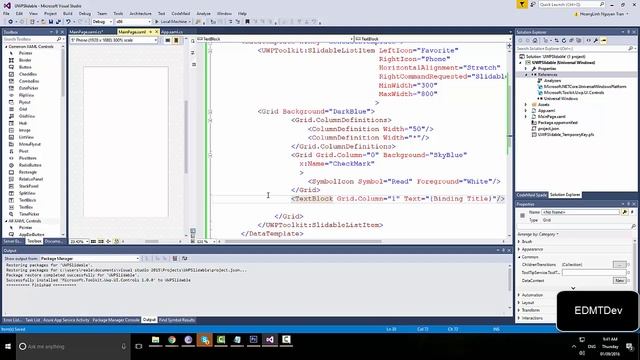The image size is (640, 360).
Task: Click Solution Explorer refresh icon
Action: point(564,40)
